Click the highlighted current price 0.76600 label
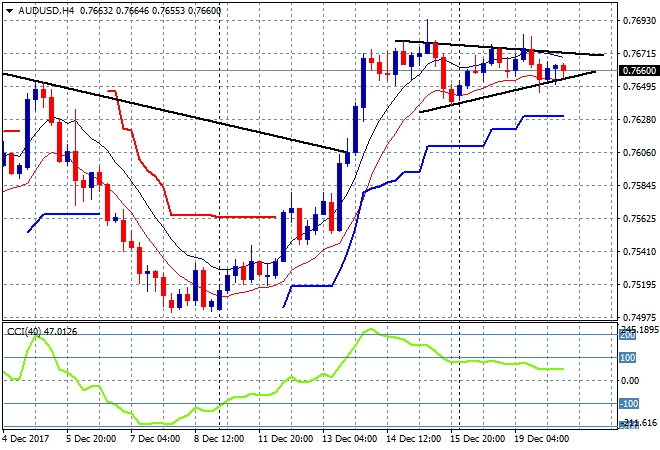Screen dimensions: 660x450 pyautogui.click(x=639, y=71)
